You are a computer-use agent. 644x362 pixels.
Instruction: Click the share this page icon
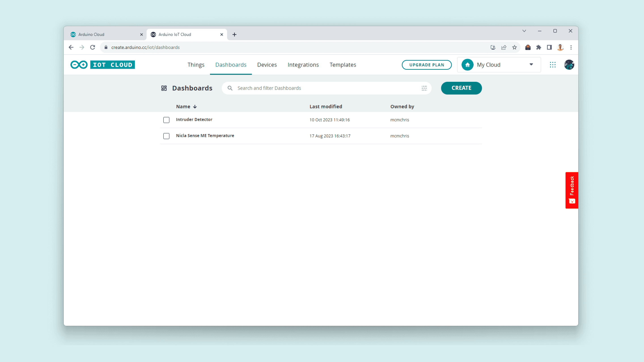coord(504,47)
